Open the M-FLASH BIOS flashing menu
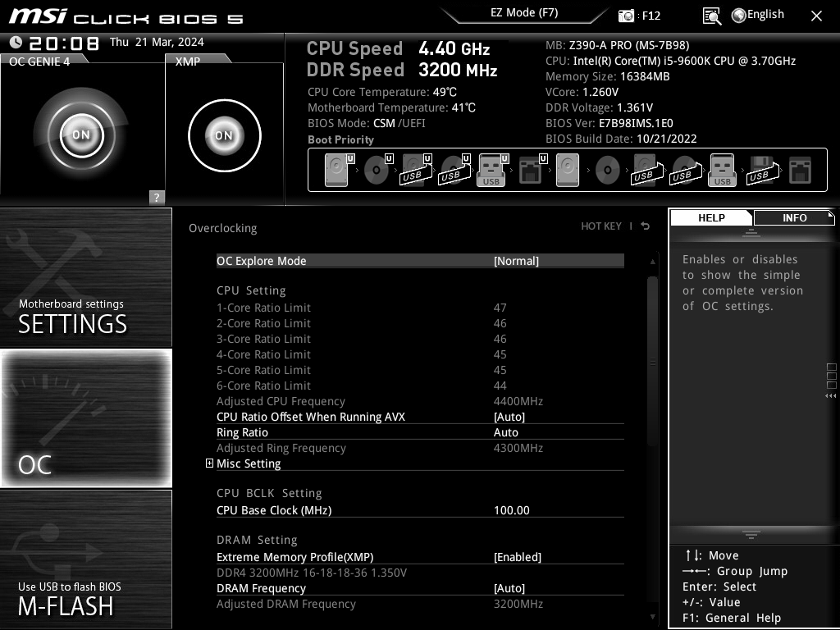The height and width of the screenshot is (630, 840). pos(85,559)
